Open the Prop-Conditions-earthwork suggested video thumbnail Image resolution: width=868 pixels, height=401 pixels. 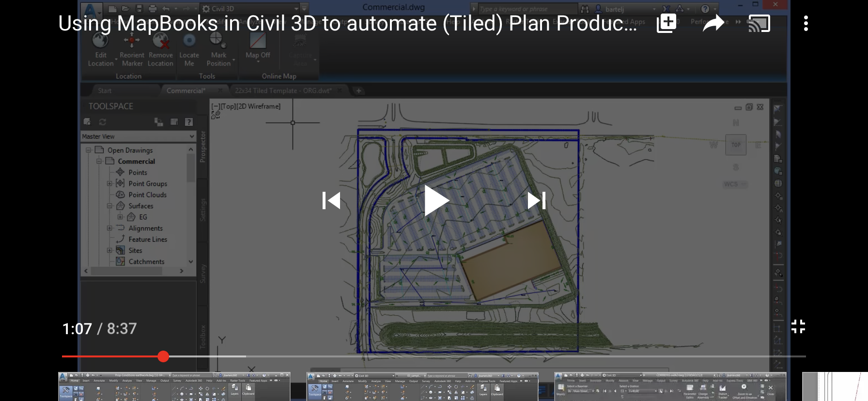click(174, 386)
